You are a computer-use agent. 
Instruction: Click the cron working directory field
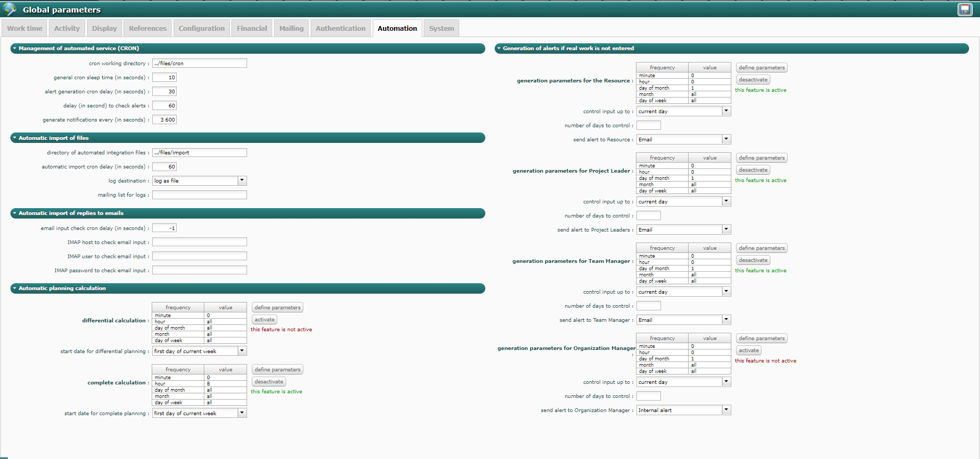click(199, 63)
